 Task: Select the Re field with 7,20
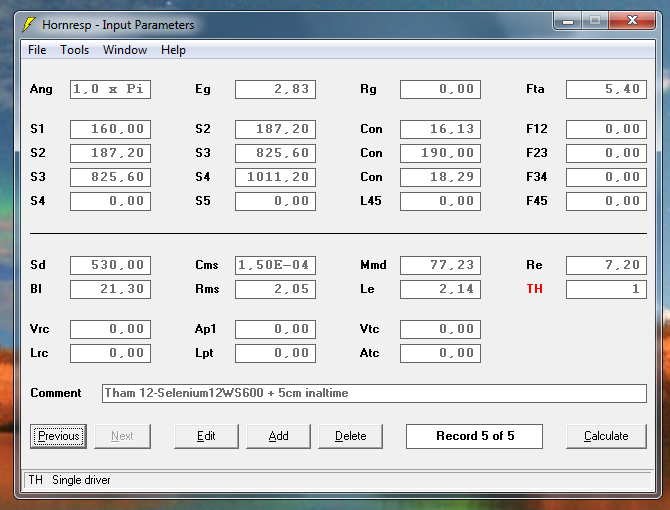point(606,265)
